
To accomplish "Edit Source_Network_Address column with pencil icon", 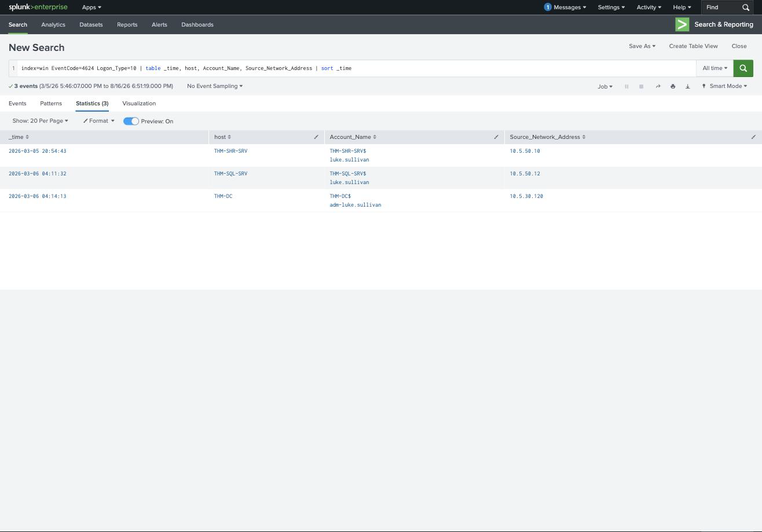I will pos(753,137).
